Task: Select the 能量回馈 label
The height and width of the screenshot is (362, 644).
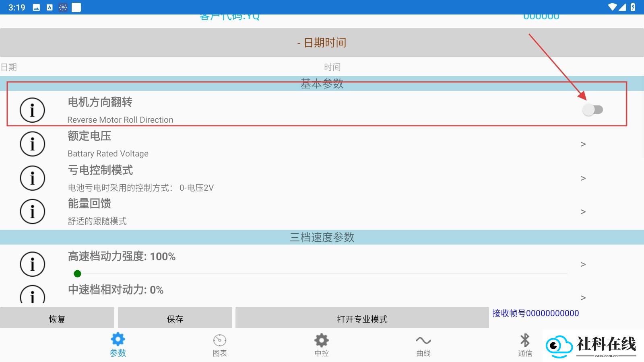Action: (89, 204)
